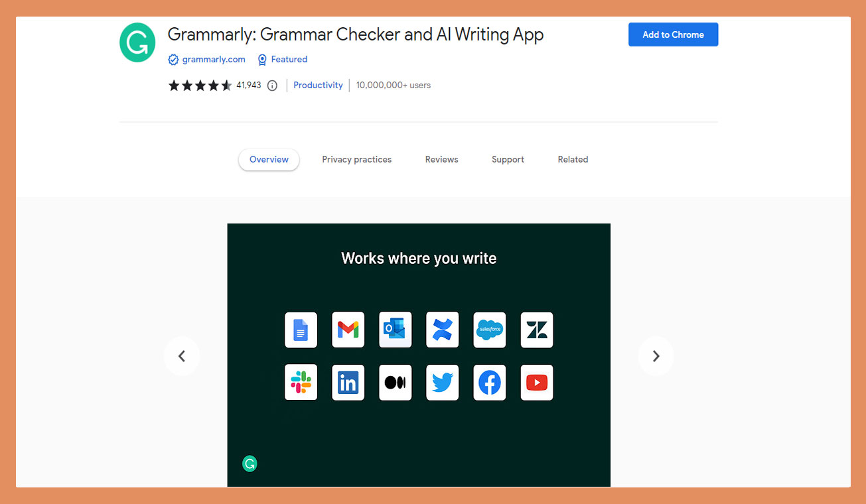Advance the carousel with the right arrow
This screenshot has width=866, height=504.
[656, 356]
